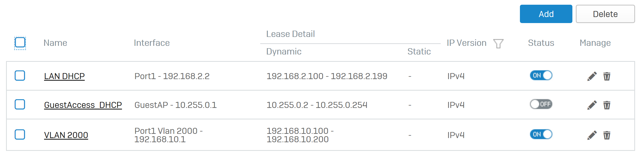Screen dimensions: 644x159
Task: Delete the LAN DHCP row with trash icon
Action: pyautogui.click(x=607, y=76)
